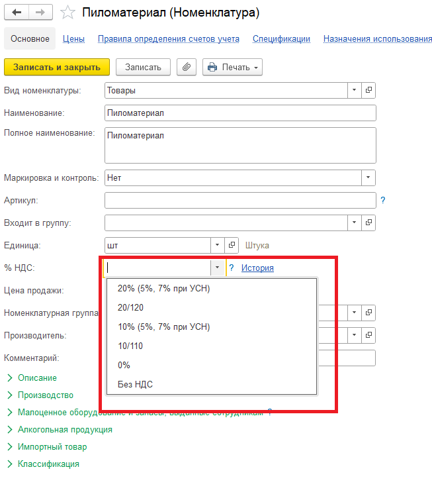Click Записать и закрыть button

pos(57,67)
